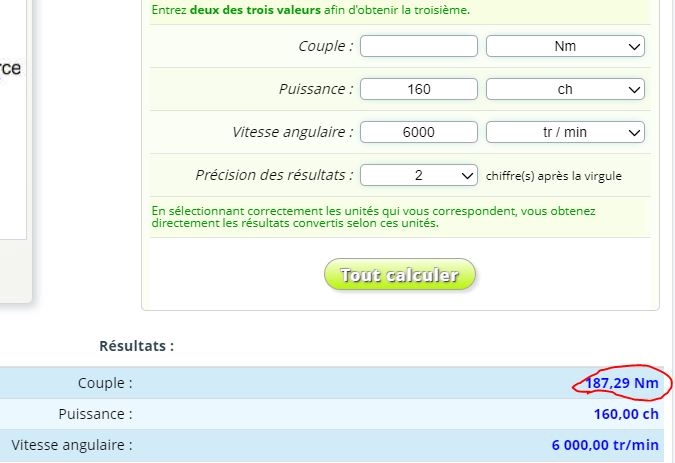The image size is (675, 463).
Task: Click the Résultats heading
Action: (136, 346)
